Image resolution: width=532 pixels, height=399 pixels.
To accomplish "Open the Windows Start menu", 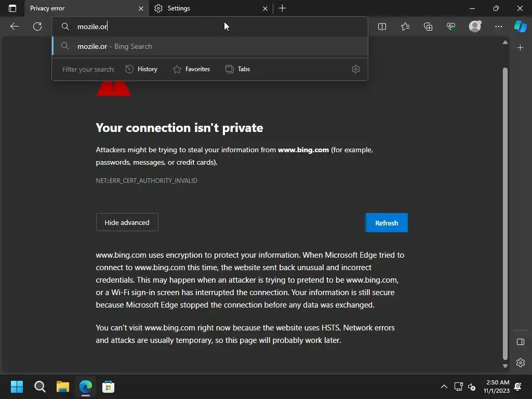I will [x=17, y=387].
